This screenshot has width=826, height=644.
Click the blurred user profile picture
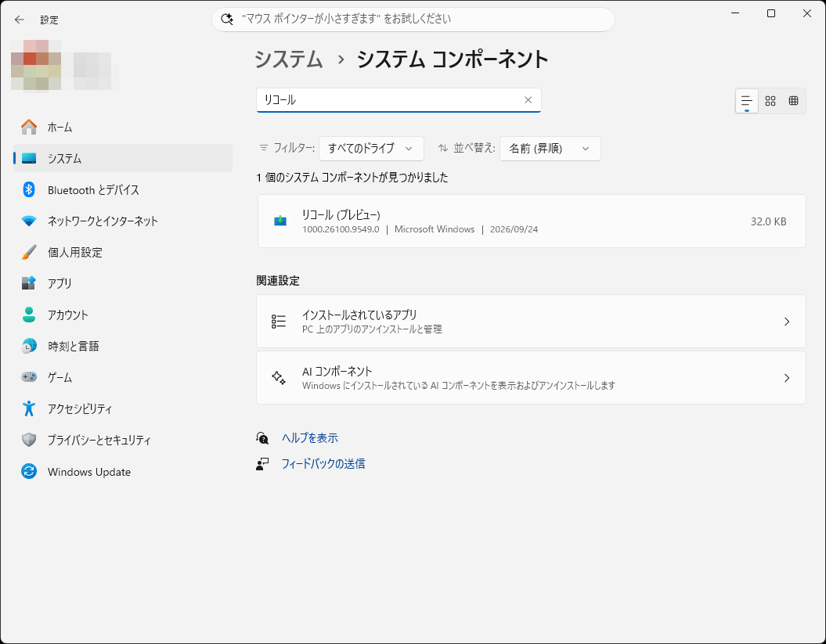36,65
